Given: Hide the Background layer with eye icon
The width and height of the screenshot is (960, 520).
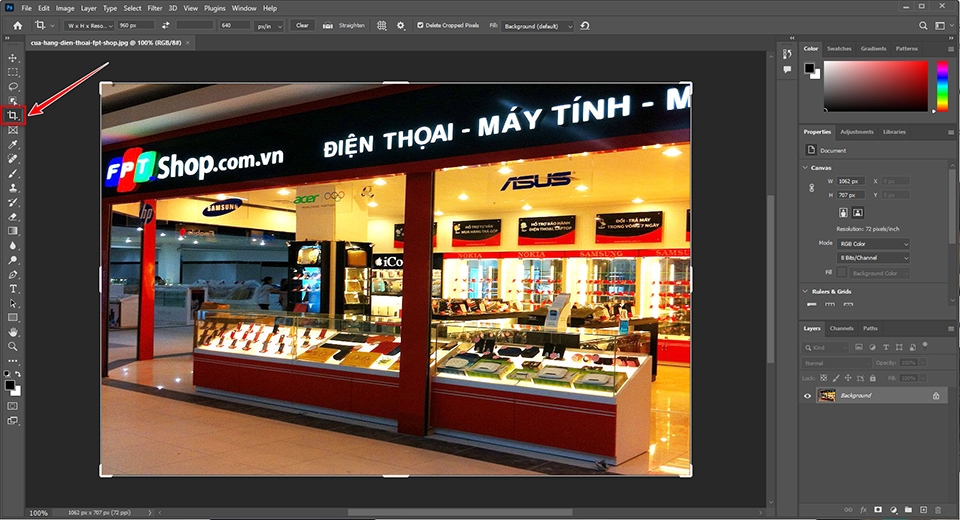Looking at the screenshot, I should pos(808,396).
